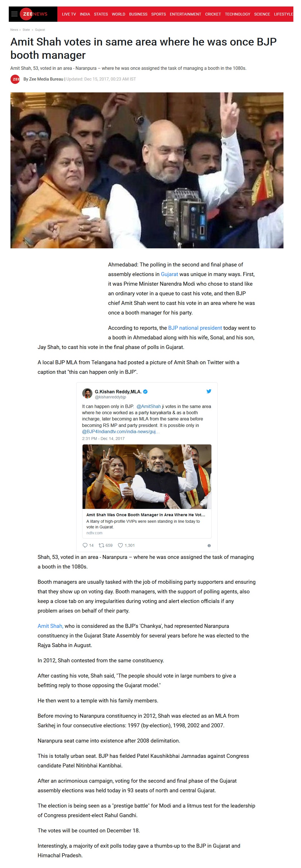Go to the TECHNOLOGY section

pyautogui.click(x=237, y=14)
